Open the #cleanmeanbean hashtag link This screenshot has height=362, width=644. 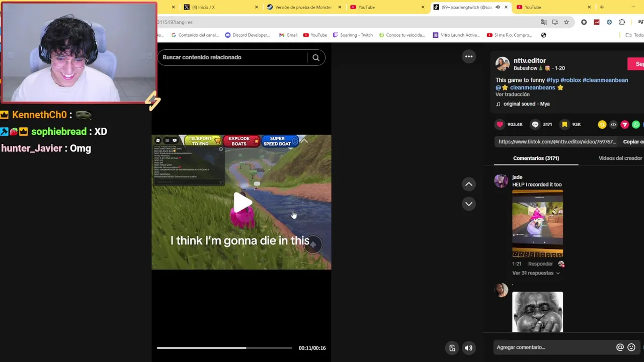coord(605,80)
